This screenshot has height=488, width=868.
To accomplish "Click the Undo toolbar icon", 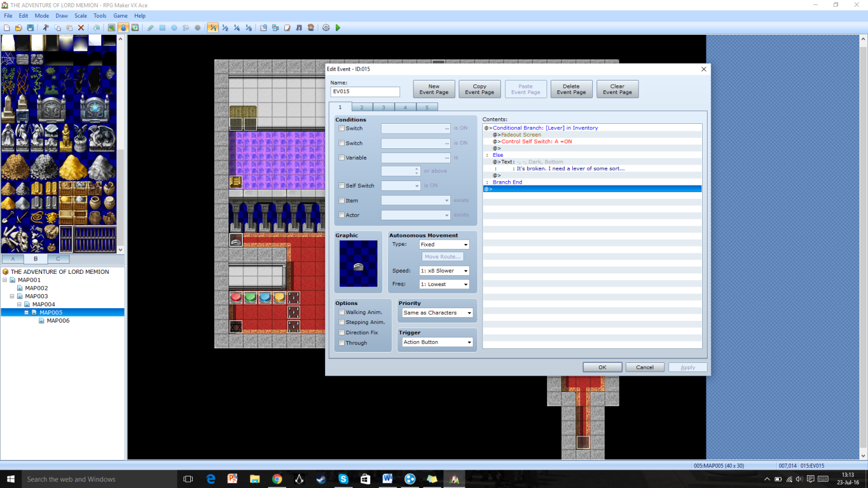I will (x=96, y=27).
